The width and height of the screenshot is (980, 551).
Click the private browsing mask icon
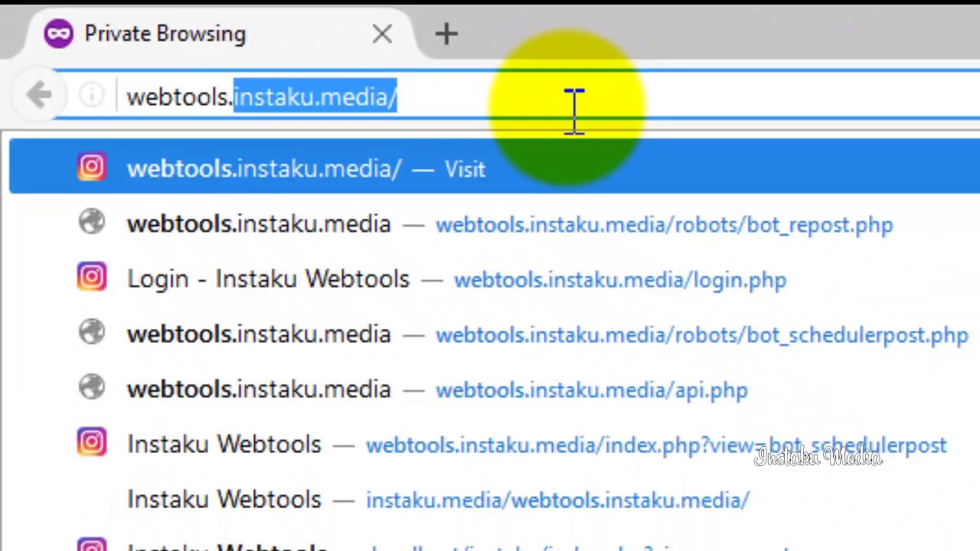58,34
